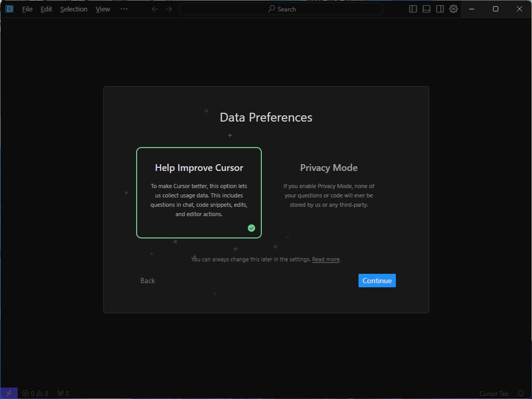The image size is (532, 399).
Task: Open settings with the gear icon
Action: (x=454, y=9)
